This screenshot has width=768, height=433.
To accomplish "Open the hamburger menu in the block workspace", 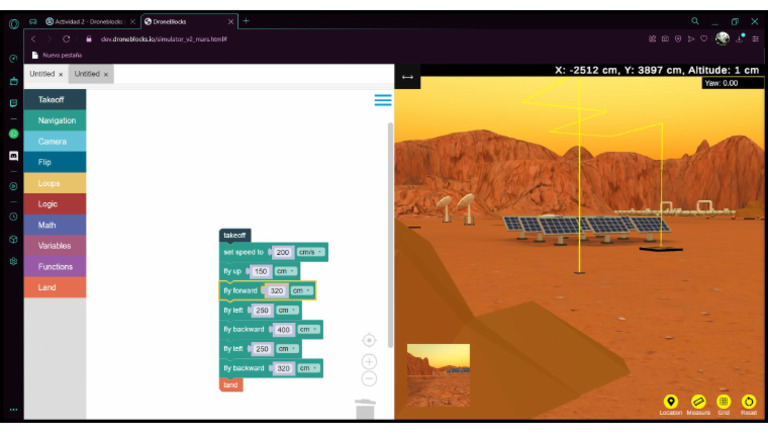I will [383, 100].
